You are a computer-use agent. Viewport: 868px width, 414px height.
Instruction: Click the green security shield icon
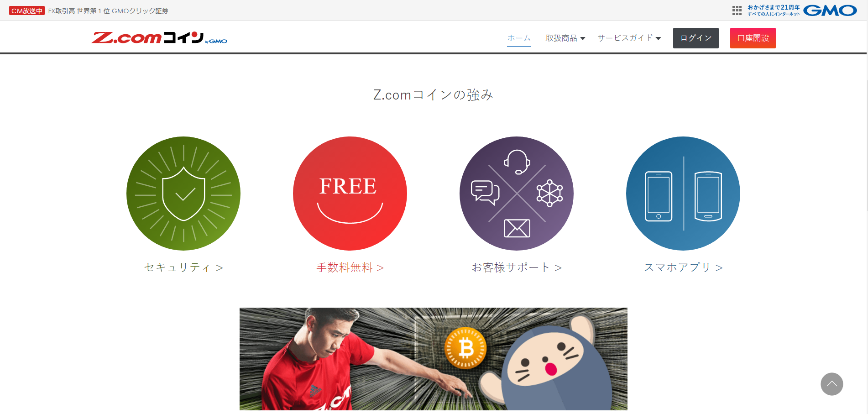(x=183, y=193)
